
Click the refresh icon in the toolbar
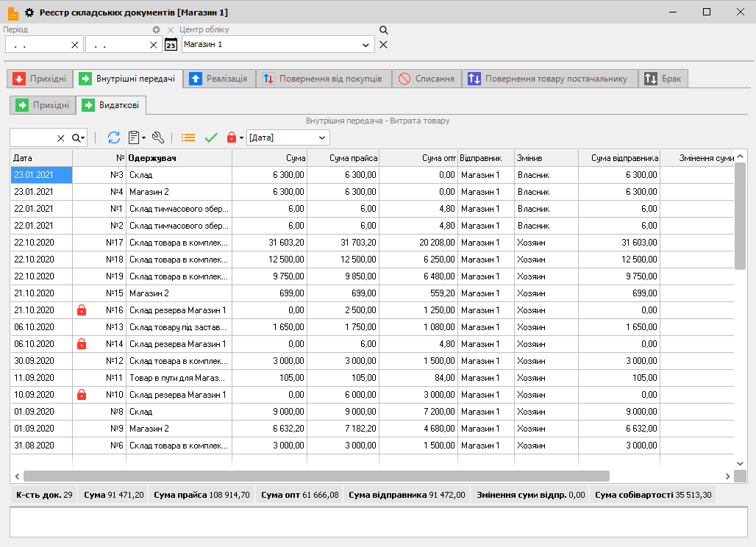click(x=114, y=137)
